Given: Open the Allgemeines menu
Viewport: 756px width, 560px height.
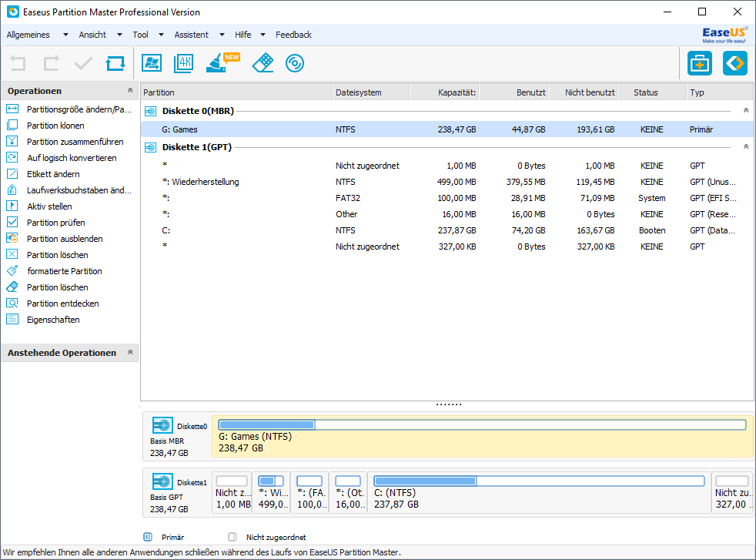Looking at the screenshot, I should [28, 35].
